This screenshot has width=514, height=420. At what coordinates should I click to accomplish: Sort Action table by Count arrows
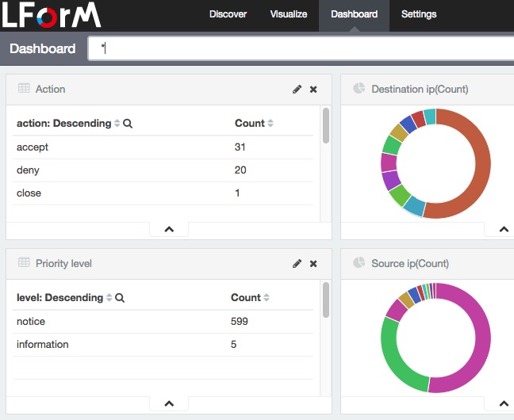click(270, 123)
